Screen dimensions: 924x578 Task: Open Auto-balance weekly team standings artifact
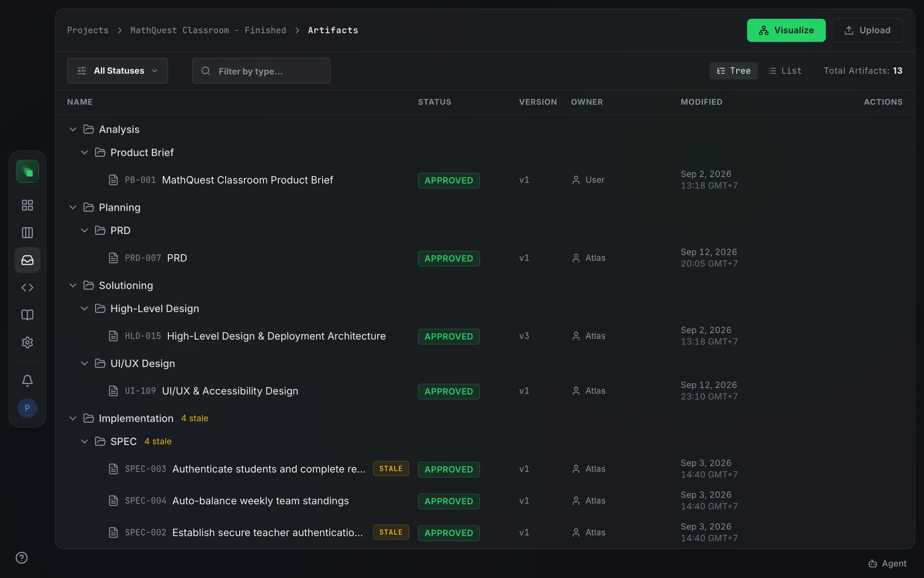260,501
